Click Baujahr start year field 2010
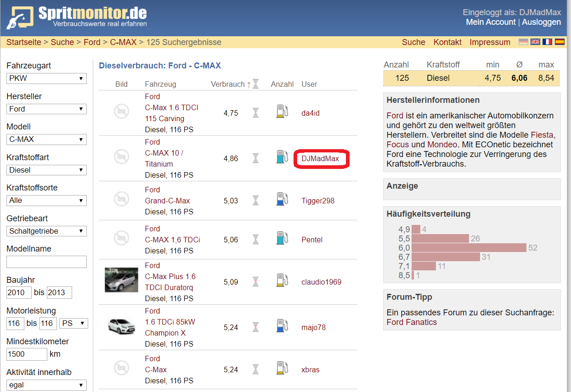The width and height of the screenshot is (571, 392). click(19, 292)
